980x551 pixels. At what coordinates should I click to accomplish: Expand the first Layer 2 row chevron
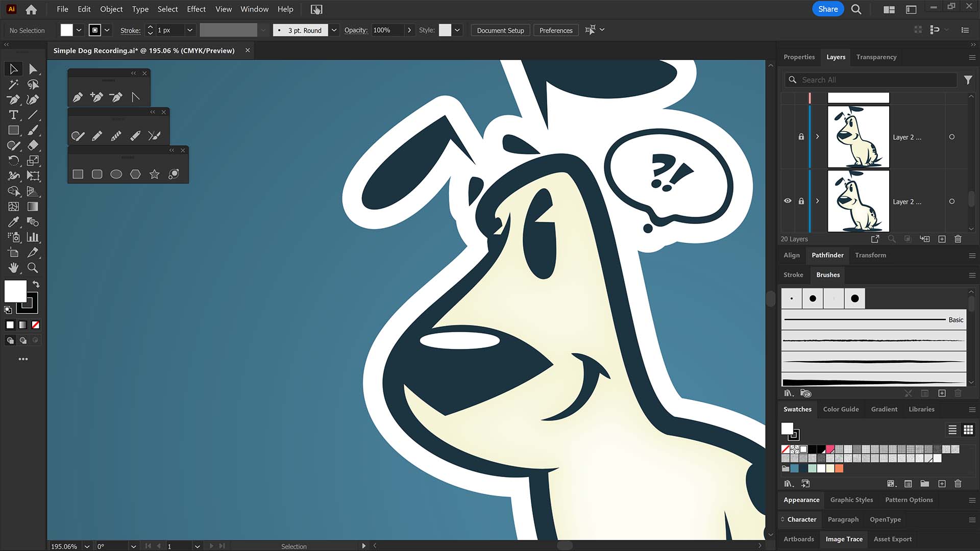tap(817, 137)
